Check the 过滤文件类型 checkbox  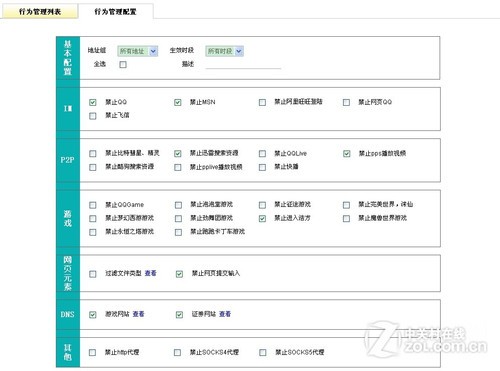coord(93,274)
